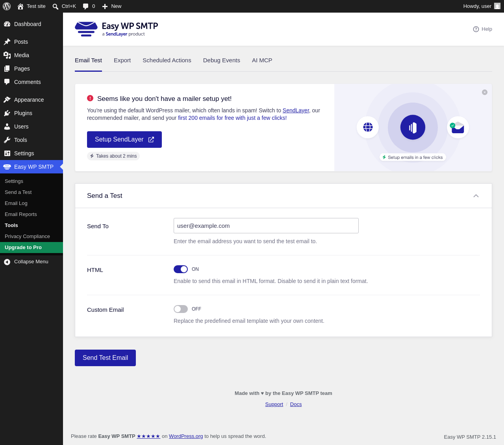Image resolution: width=504 pixels, height=445 pixels.
Task: Click the Howdy, user account text
Action: 477,6
